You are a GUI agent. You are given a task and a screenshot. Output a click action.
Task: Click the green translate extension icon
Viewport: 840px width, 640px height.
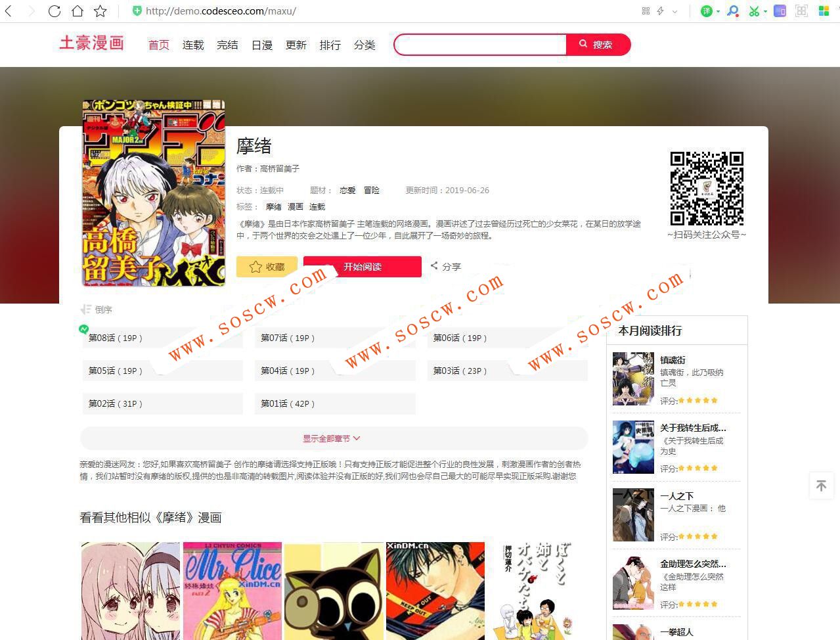click(707, 11)
